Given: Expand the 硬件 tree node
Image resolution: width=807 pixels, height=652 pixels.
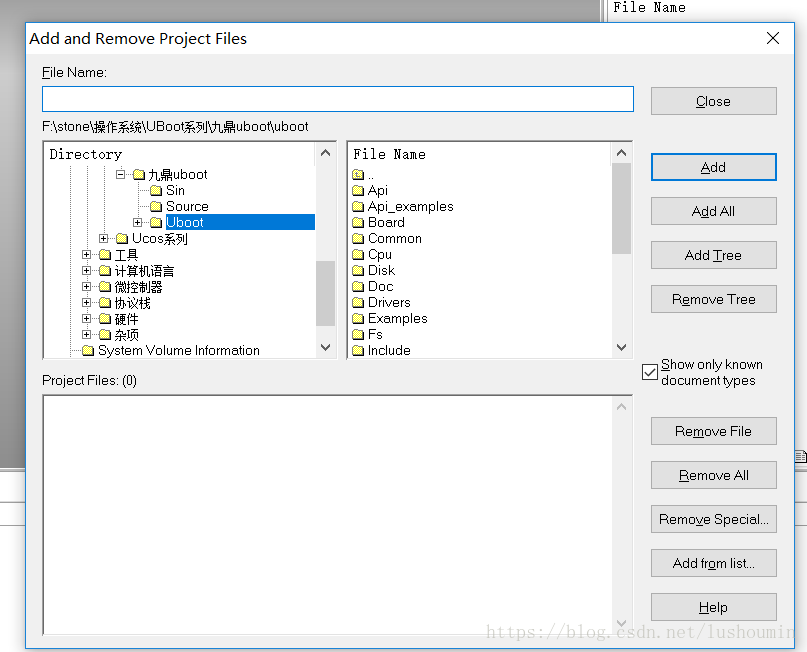Looking at the screenshot, I should click(86, 318).
